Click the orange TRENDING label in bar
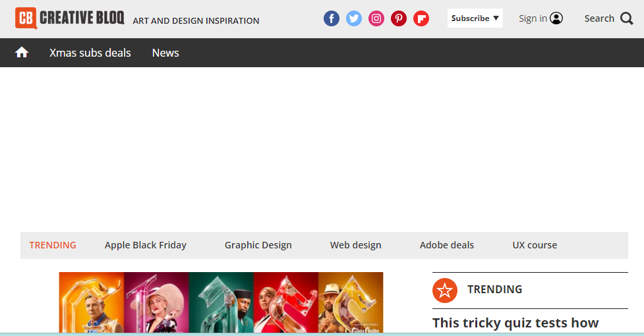 click(53, 245)
